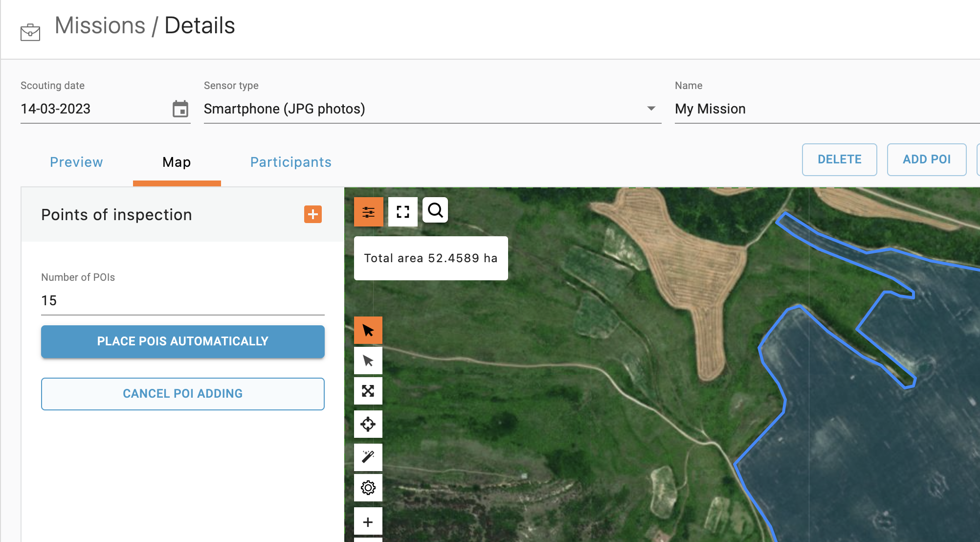Select the orange arrow pointer tool
Viewport: 980px width, 542px height.
[368, 331]
